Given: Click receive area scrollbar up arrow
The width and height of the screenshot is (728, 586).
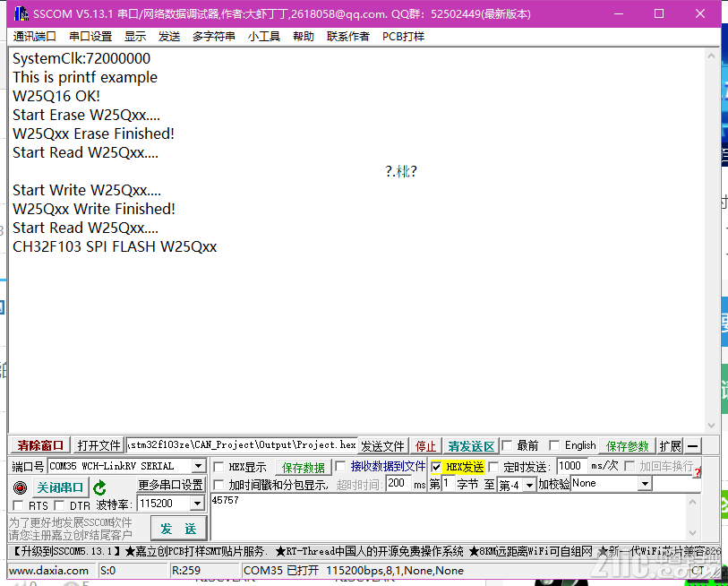Looking at the screenshot, I should point(711,56).
